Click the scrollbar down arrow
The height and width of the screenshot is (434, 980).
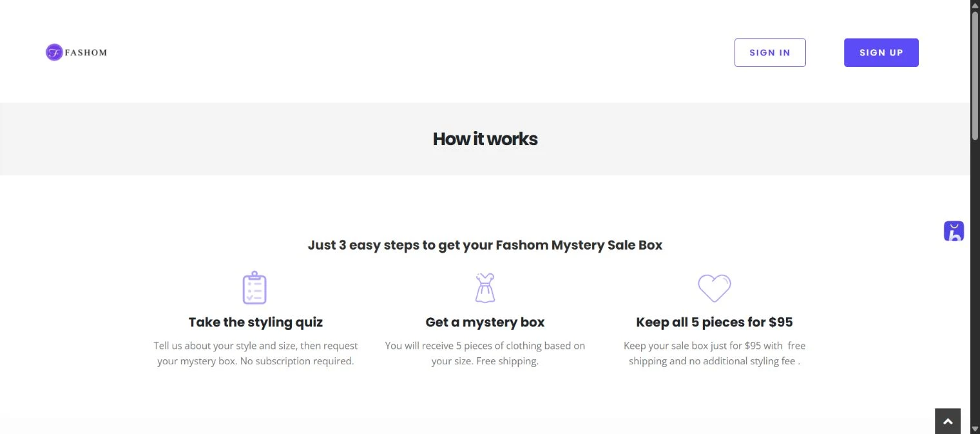pos(975,429)
